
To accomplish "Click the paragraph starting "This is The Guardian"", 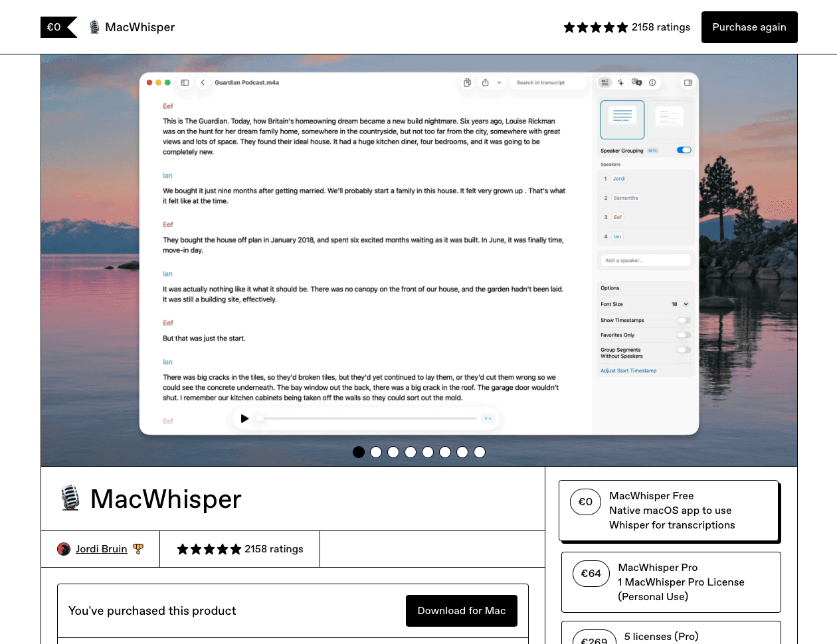I will [362, 137].
